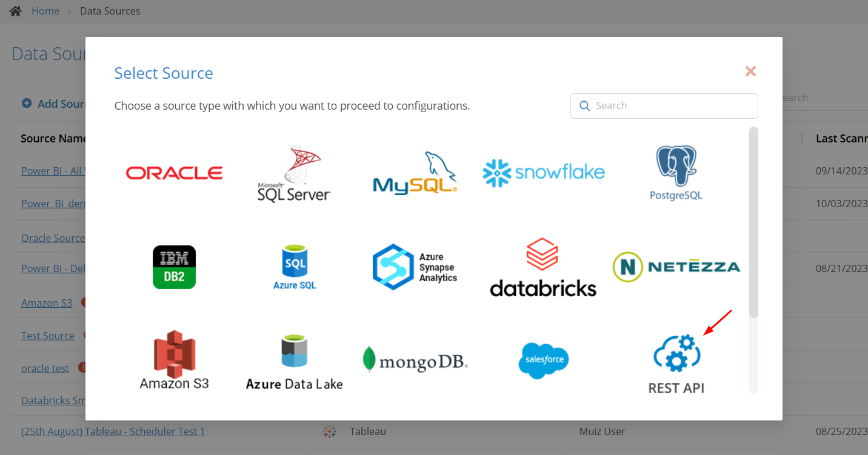Viewport: 868px width, 455px height.
Task: Choose the PostgreSQL elephant logo
Action: (676, 173)
